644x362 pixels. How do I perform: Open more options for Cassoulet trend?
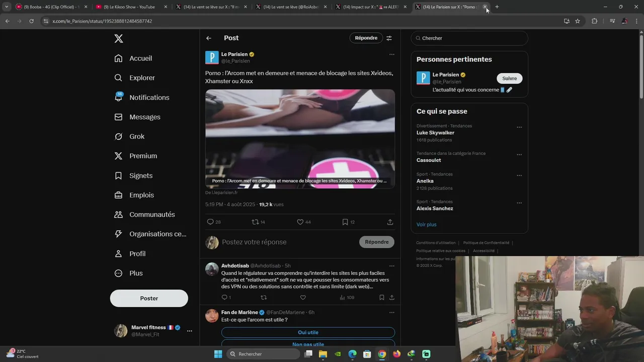[x=519, y=155]
